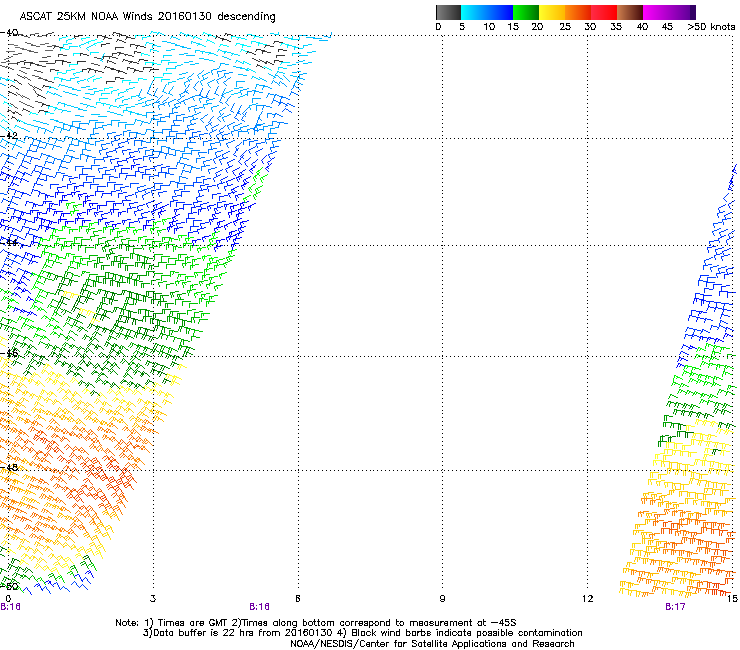
Task: Select the cyan-to-blue 5-15 knots legend swatch
Action: point(487,12)
